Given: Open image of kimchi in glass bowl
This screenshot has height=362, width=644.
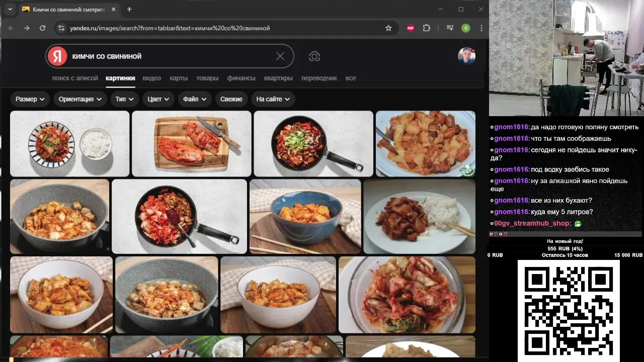Looking at the screenshot, I should (x=407, y=295).
